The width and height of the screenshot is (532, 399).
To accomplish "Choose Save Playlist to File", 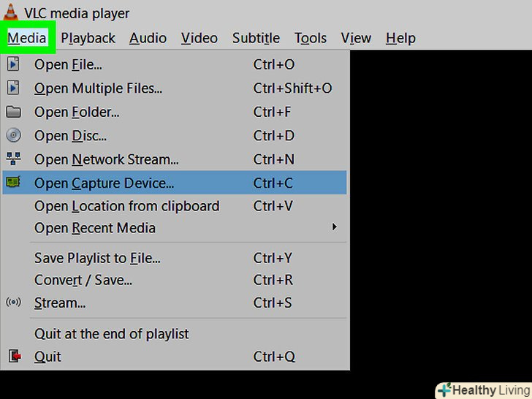I will 97,258.
